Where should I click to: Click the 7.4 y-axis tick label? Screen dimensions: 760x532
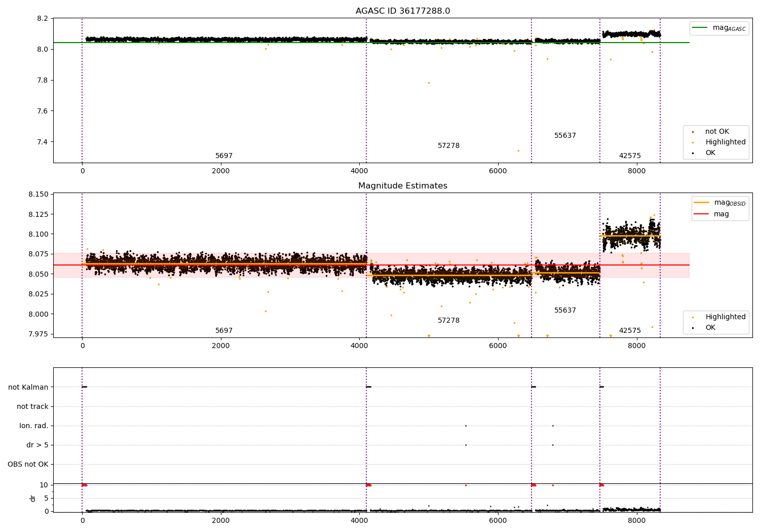(43, 142)
